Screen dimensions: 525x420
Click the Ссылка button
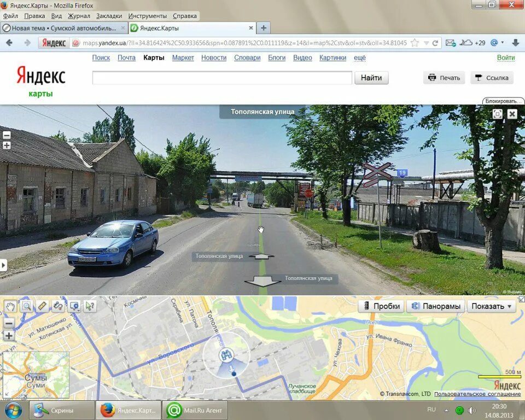[492, 78]
